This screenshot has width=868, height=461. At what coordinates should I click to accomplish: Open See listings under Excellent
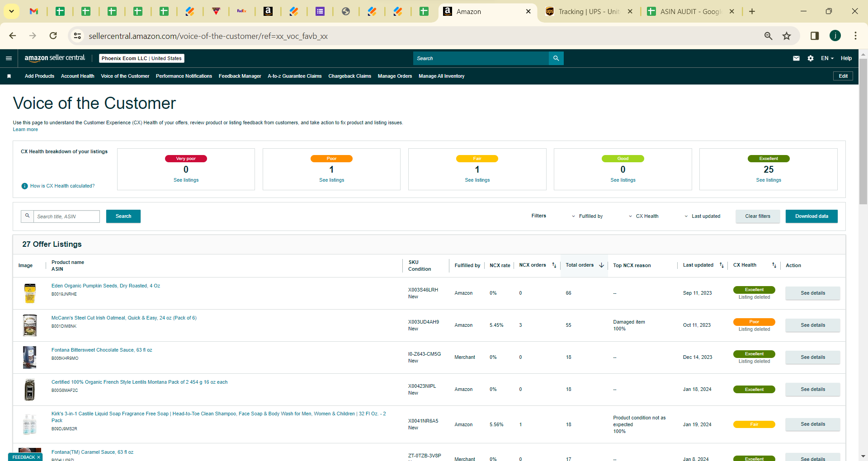tap(769, 180)
